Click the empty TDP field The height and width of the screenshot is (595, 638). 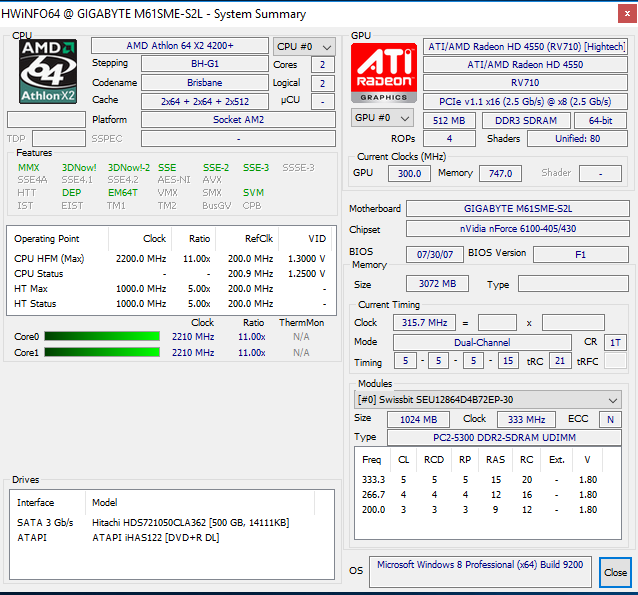tap(59, 138)
